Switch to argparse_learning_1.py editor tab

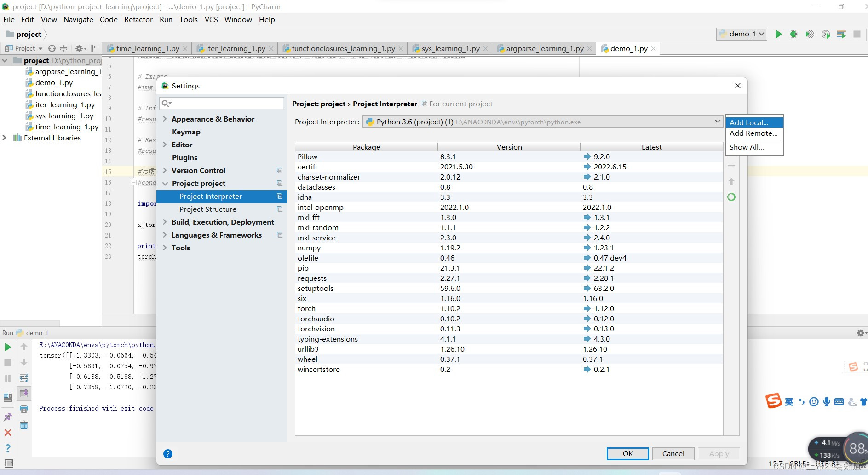545,48
